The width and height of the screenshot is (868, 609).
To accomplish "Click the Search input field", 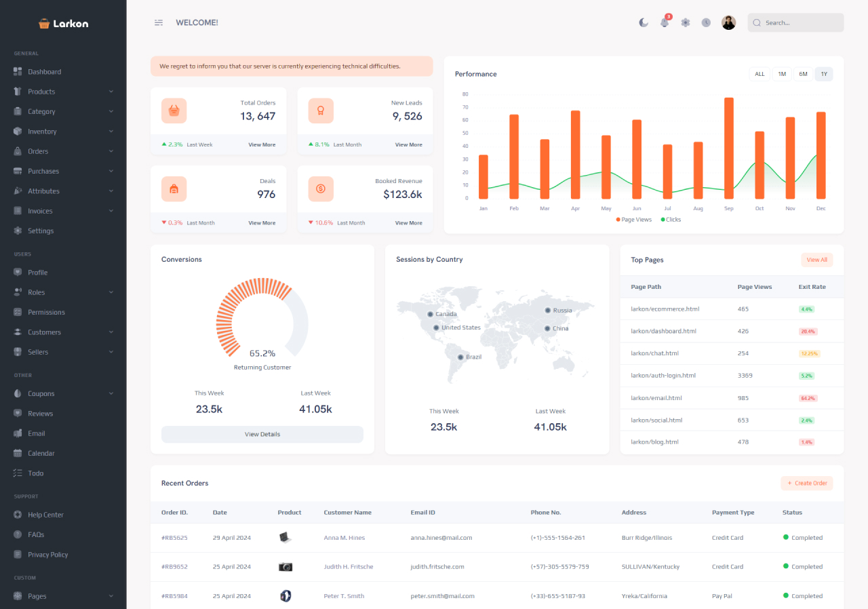I will [795, 22].
